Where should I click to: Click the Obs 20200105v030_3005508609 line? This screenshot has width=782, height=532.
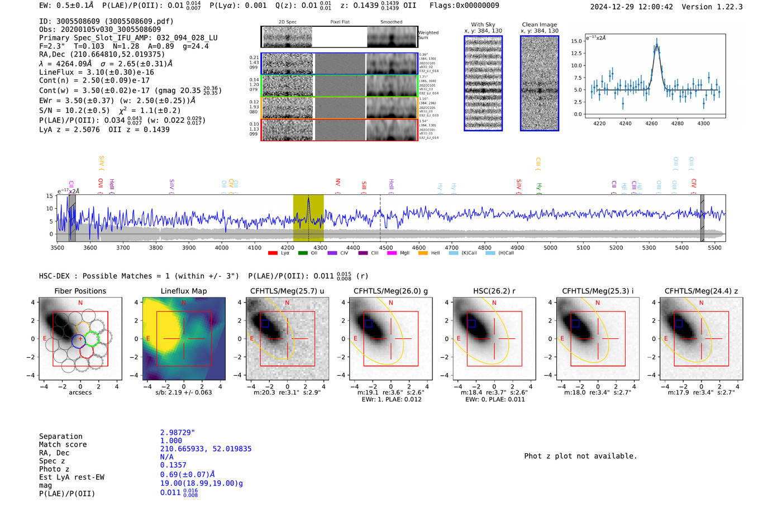pos(100,30)
